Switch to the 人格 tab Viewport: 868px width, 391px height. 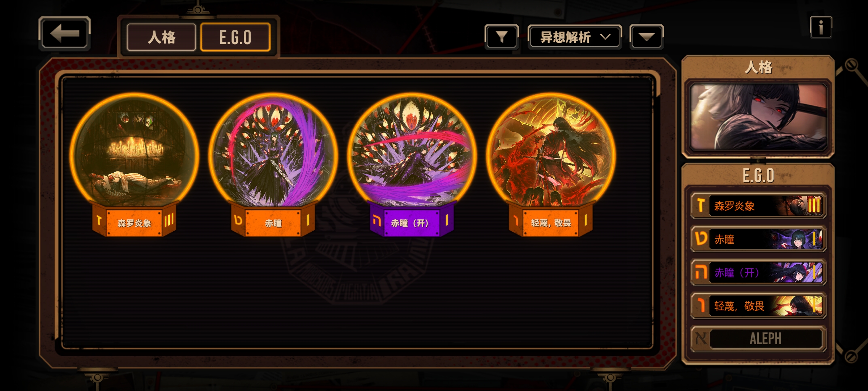(x=161, y=37)
